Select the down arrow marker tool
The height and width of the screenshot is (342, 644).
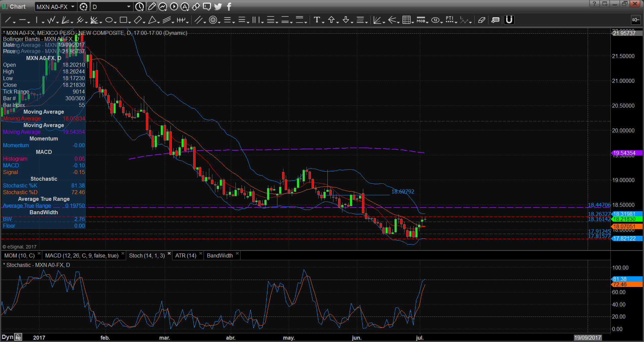(x=346, y=20)
